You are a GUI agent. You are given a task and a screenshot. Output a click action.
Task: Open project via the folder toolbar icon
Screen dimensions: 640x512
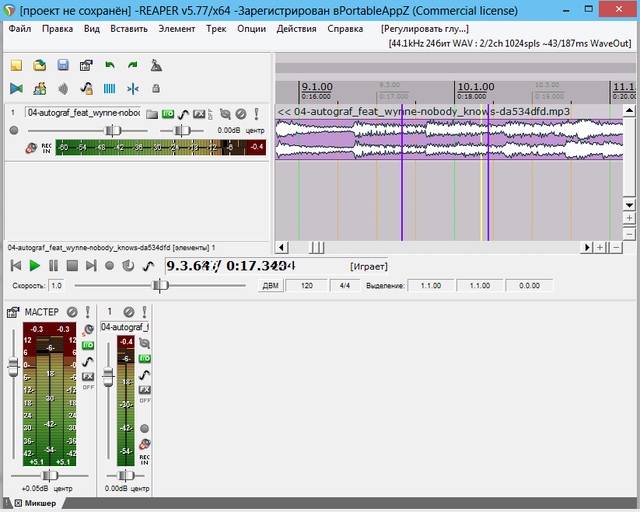coord(40,65)
